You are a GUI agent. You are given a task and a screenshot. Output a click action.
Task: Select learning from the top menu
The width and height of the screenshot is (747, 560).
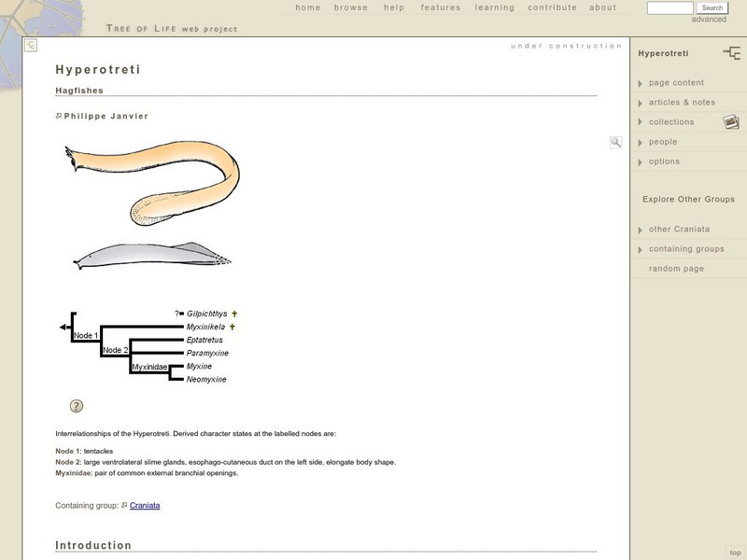coord(492,7)
